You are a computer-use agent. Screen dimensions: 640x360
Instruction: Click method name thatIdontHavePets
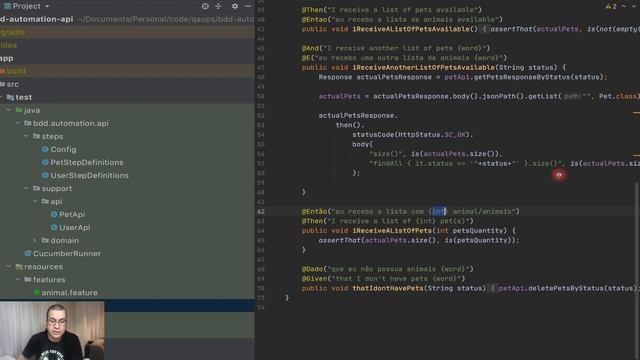388,288
